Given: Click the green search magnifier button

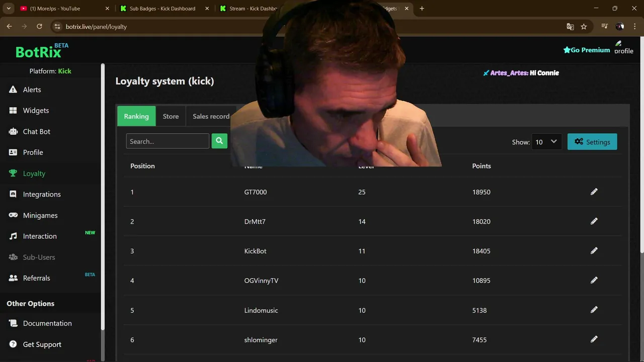Looking at the screenshot, I should point(219,141).
